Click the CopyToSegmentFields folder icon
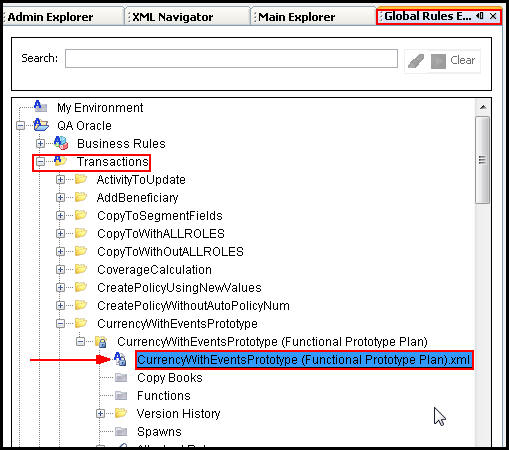This screenshot has width=509, height=450. 81,215
